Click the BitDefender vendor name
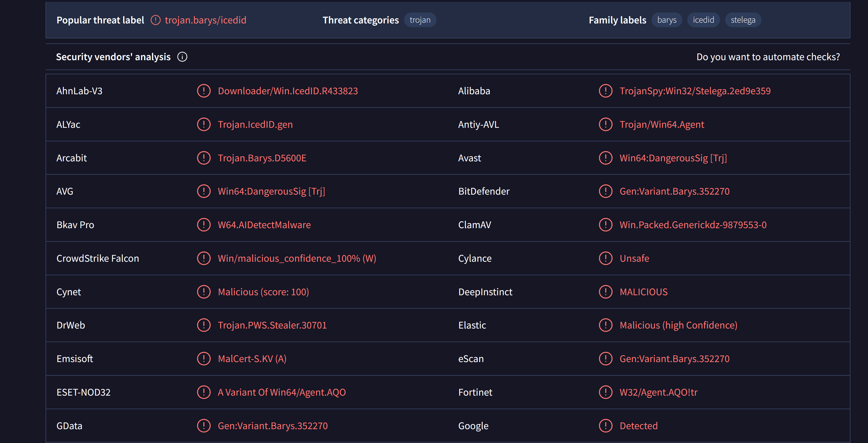Viewport: 868px width, 443px height. pyautogui.click(x=483, y=191)
